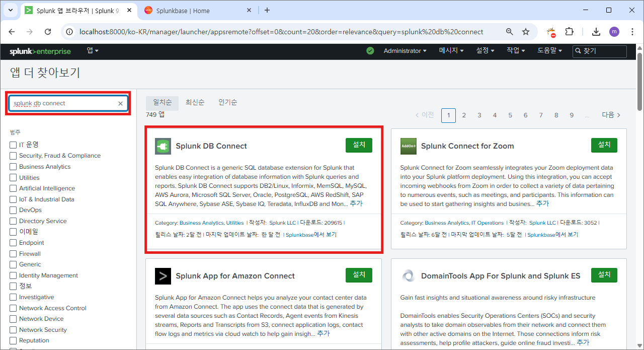Open a new browser tab with plus
Screen dimensions: 644x350
click(x=267, y=10)
